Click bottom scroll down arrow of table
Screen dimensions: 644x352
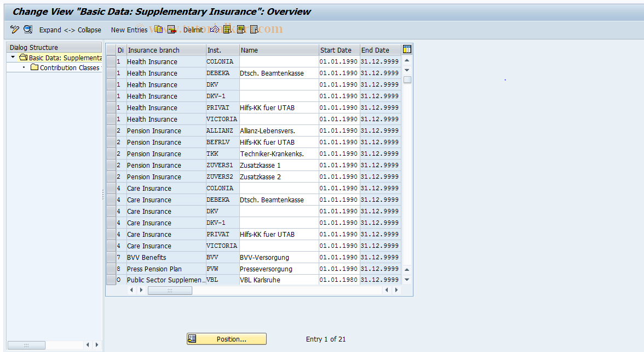(407, 280)
